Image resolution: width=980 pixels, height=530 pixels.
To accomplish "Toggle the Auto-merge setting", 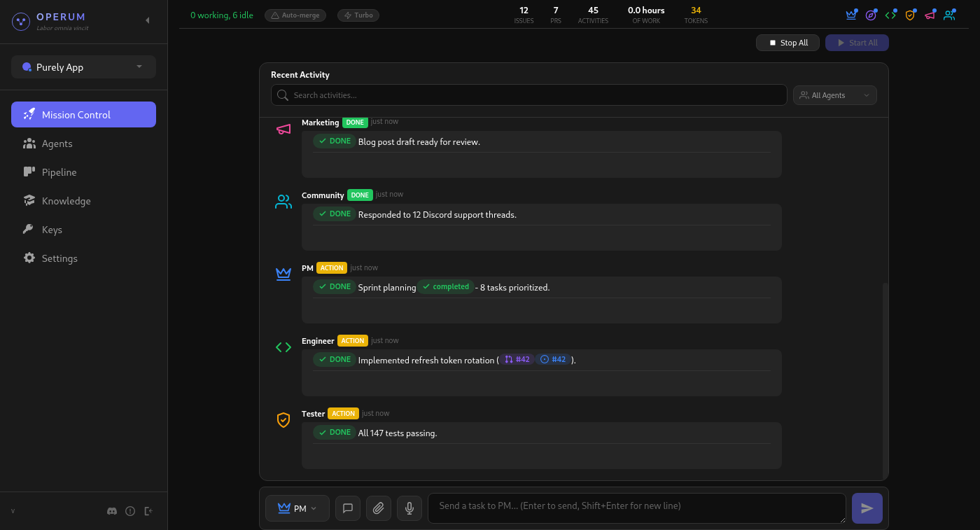I will pyautogui.click(x=295, y=15).
